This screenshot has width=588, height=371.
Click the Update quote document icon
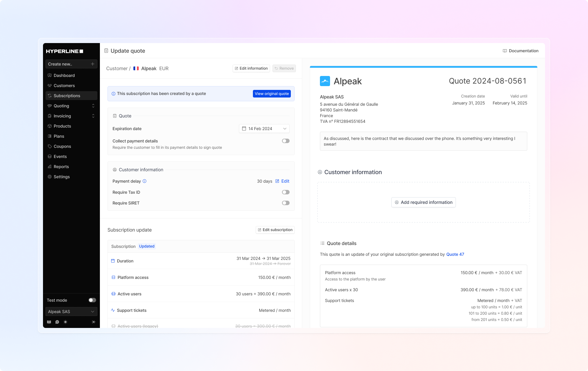tap(106, 51)
